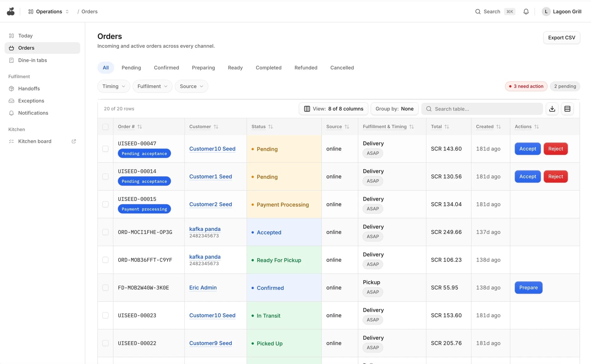Open View 8 of 8 columns selector
Image resolution: width=591 pixels, height=364 pixels.
click(x=333, y=109)
